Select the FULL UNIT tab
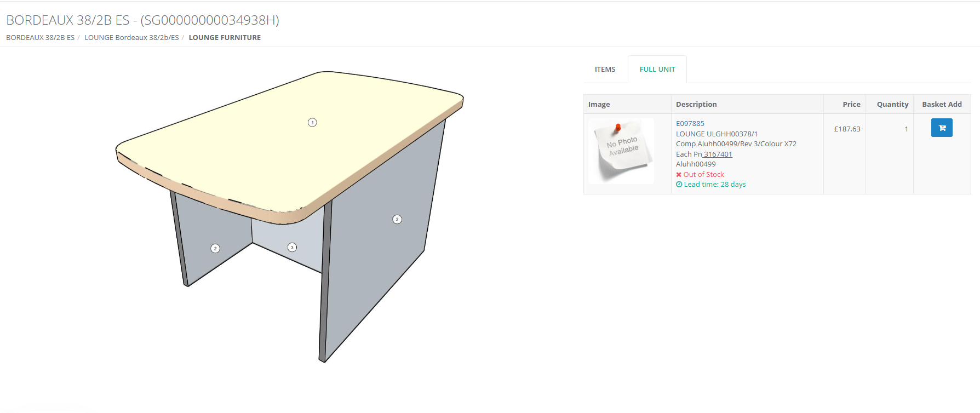This screenshot has width=980, height=413. pyautogui.click(x=657, y=70)
